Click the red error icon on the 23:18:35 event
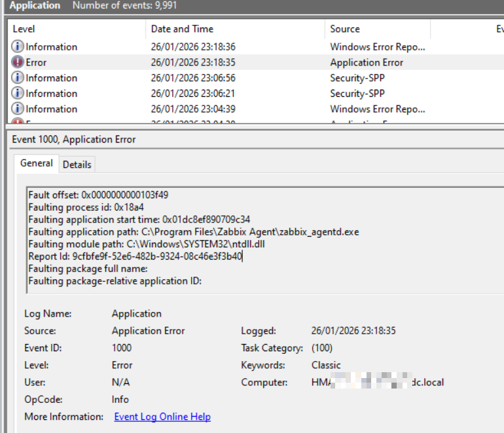Image resolution: width=504 pixels, height=433 pixels. [x=18, y=63]
